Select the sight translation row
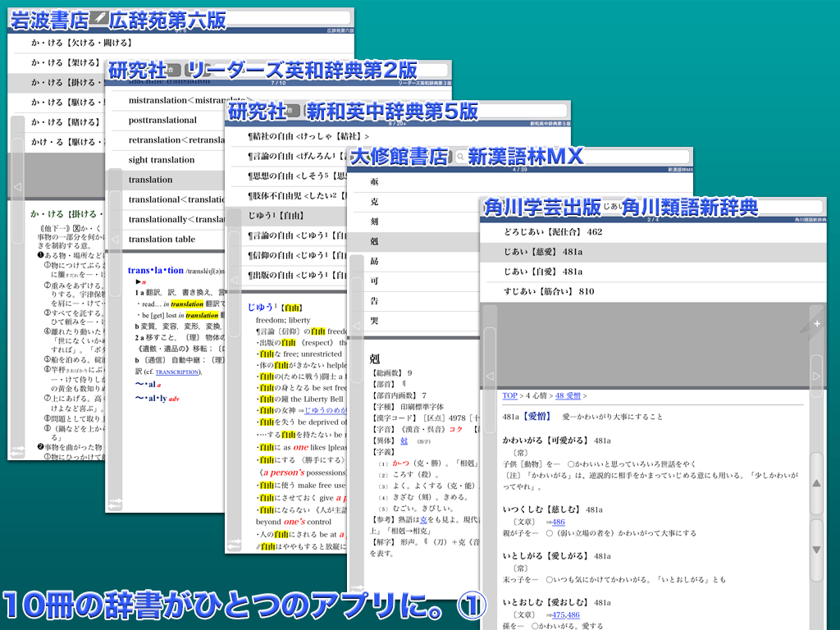This screenshot has width=840, height=630. pos(165,160)
